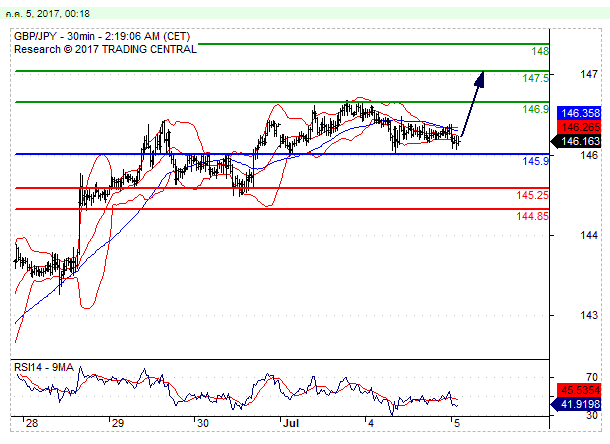The width and height of the screenshot is (610, 444).
Task: Select the 144.85 support level label
Action: [x=532, y=216]
